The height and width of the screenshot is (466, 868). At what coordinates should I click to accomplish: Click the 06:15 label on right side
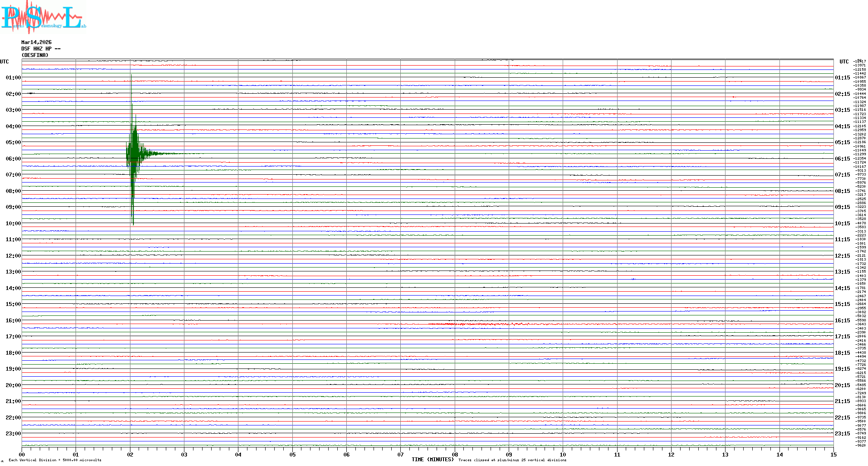(x=842, y=159)
